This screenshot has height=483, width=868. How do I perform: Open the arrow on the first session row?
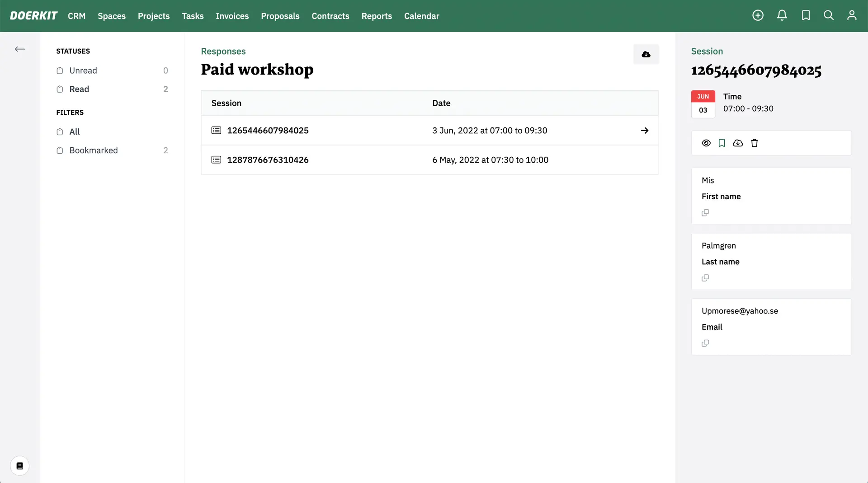[x=645, y=131]
